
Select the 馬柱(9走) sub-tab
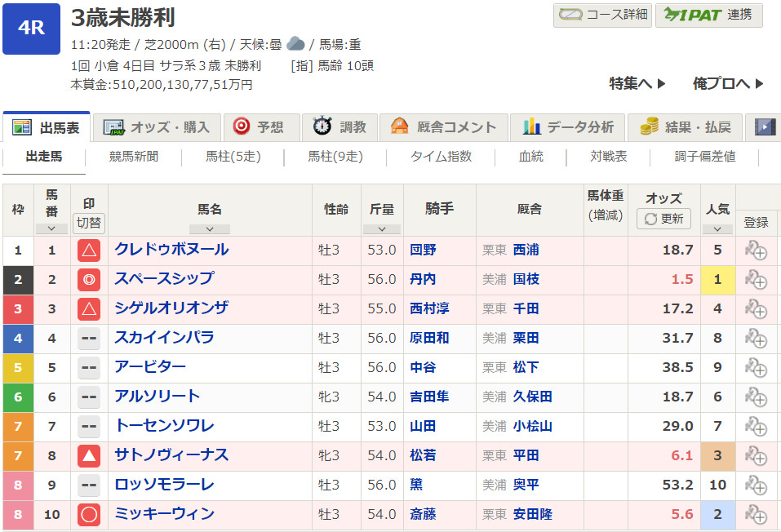pos(335,157)
